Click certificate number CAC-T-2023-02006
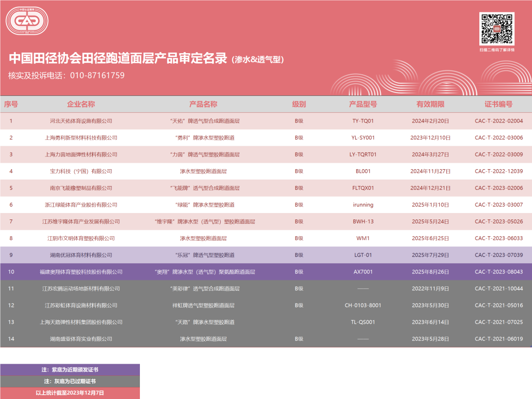This screenshot has height=399, width=532. point(499,188)
